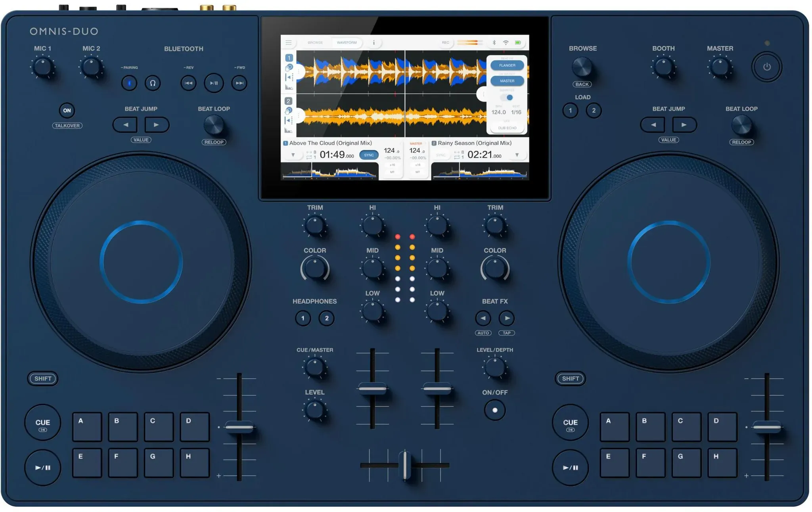Tap the green battery indicator on the touchscreen
The width and height of the screenshot is (812, 512).
[x=518, y=42]
